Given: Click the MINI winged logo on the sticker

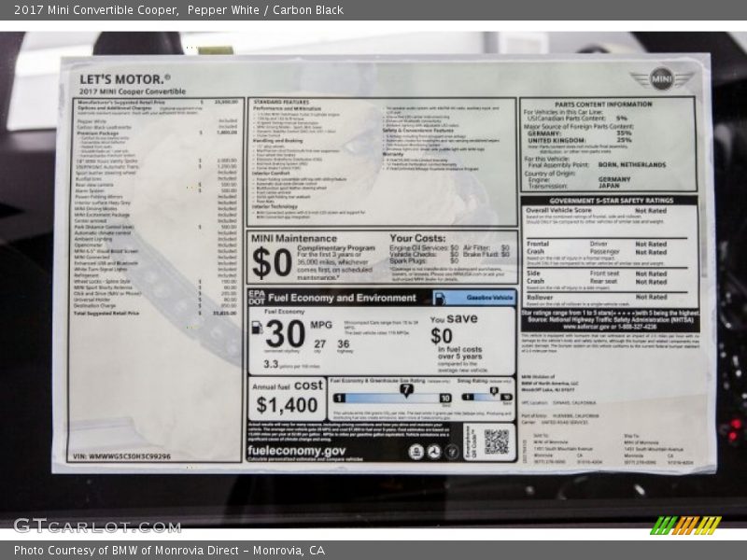Looking at the screenshot, I should click(662, 78).
